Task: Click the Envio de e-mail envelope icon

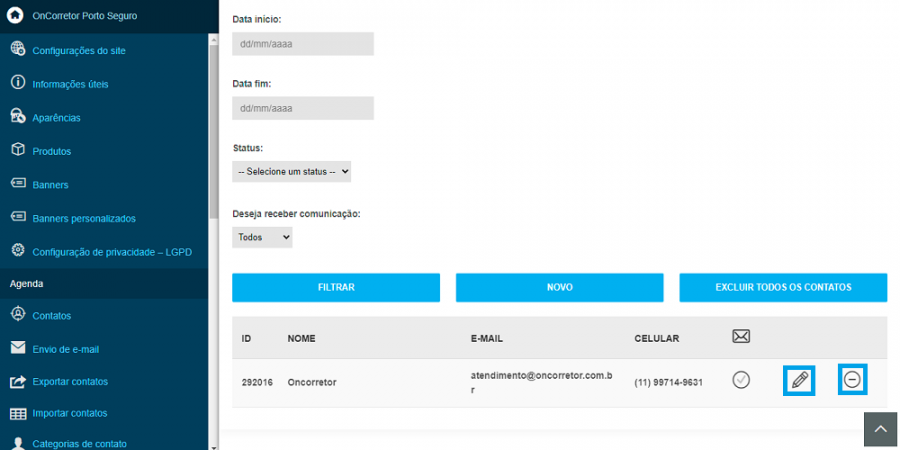Action: pos(18,349)
